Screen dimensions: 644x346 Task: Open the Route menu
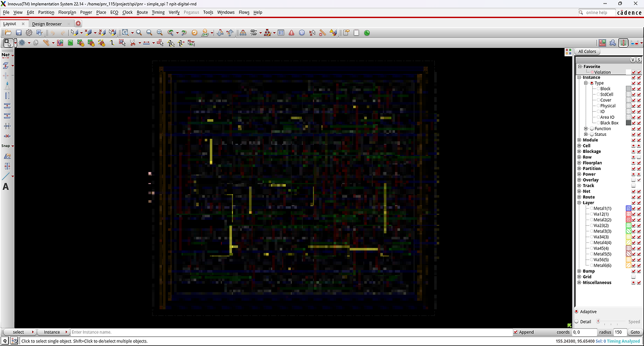pos(142,12)
